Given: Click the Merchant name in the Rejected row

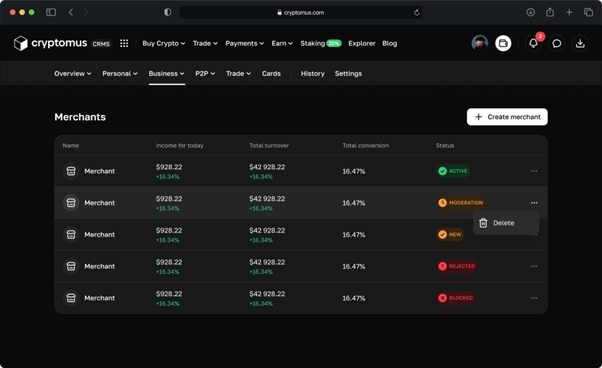Looking at the screenshot, I should pos(99,266).
